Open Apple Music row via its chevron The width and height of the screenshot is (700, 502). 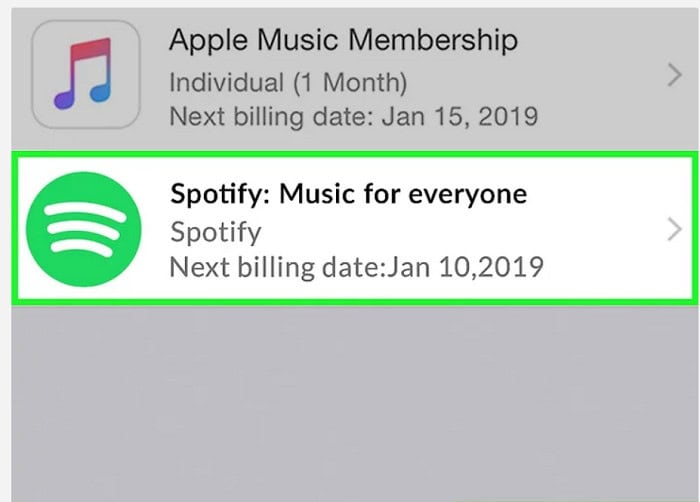click(674, 75)
